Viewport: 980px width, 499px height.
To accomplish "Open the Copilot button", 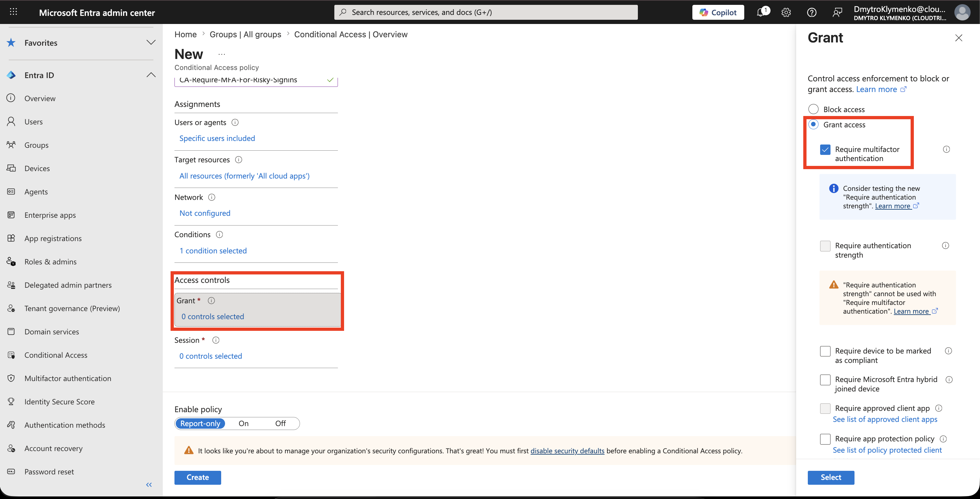I will click(718, 12).
